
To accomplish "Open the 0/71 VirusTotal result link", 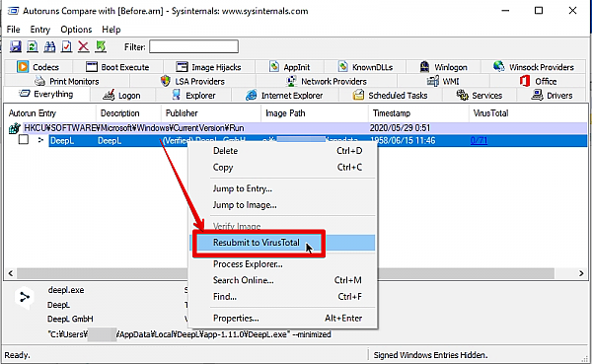I will coord(479,141).
